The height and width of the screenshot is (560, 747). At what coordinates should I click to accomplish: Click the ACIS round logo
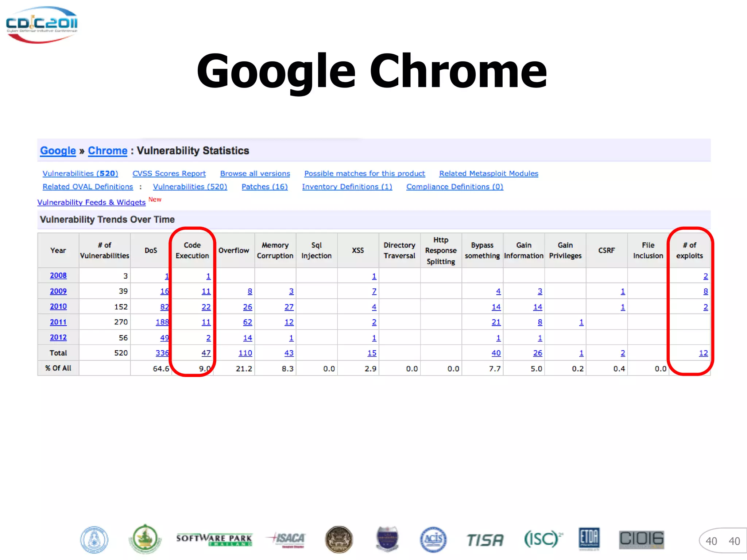click(x=433, y=540)
